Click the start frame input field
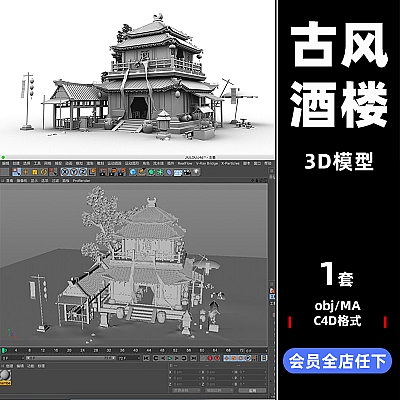This screenshot has height=400, width=400. point(13,358)
